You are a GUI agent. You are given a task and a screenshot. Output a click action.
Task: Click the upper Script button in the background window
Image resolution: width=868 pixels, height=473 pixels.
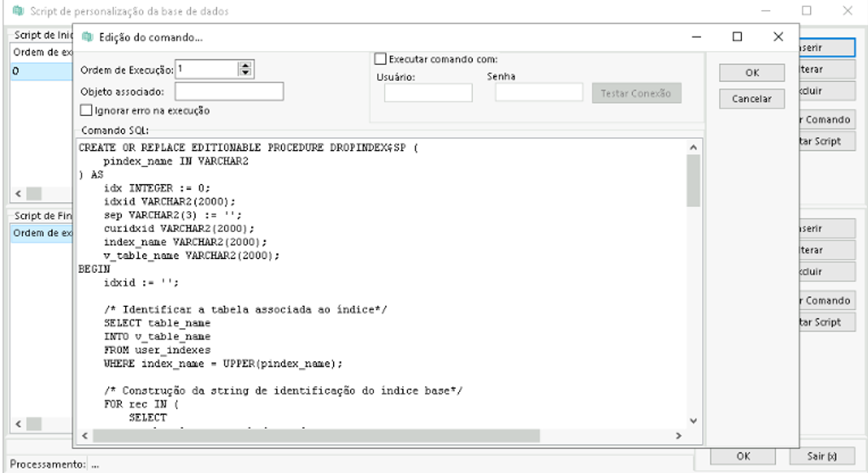coord(827,141)
